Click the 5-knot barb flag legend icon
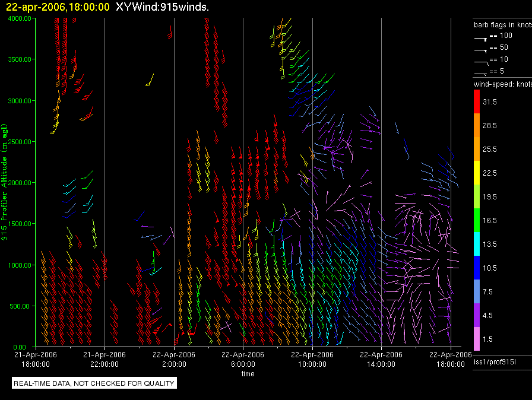This screenshot has width=532, height=400. click(481, 74)
